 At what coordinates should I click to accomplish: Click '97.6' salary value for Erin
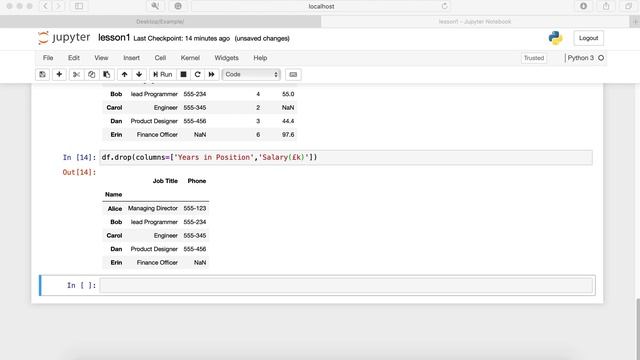tap(288, 135)
